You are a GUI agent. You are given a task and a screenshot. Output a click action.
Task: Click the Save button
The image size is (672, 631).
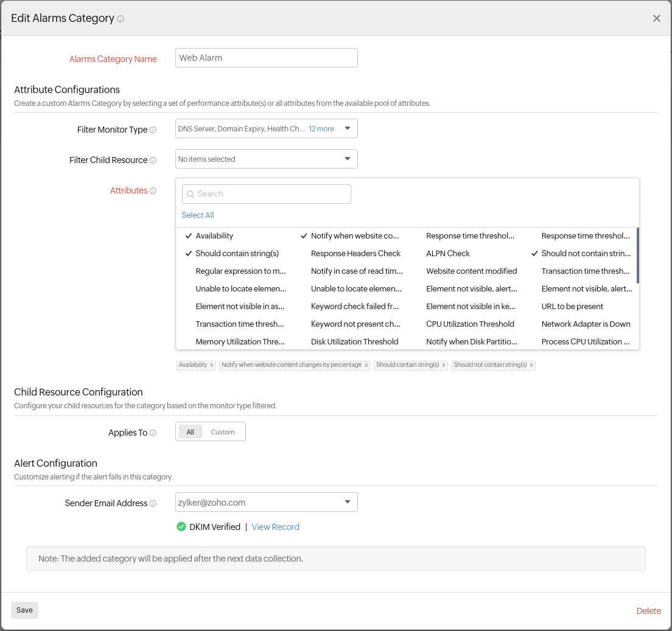24,610
